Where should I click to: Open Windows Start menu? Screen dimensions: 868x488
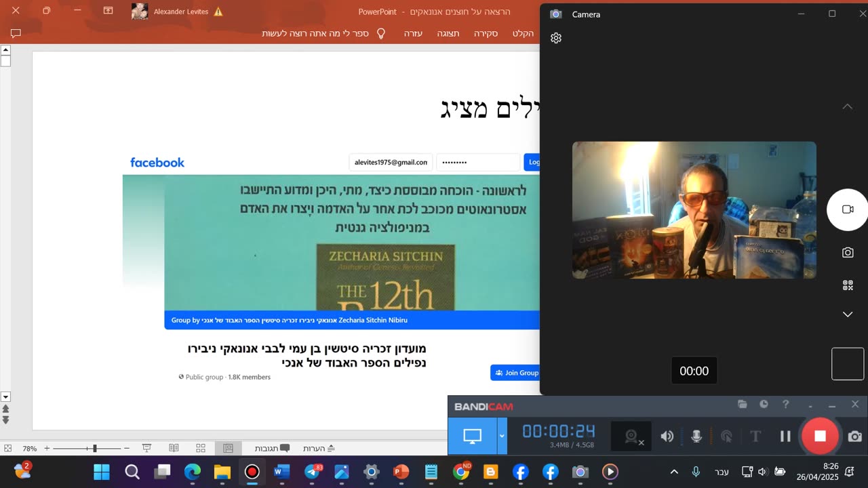(x=102, y=472)
